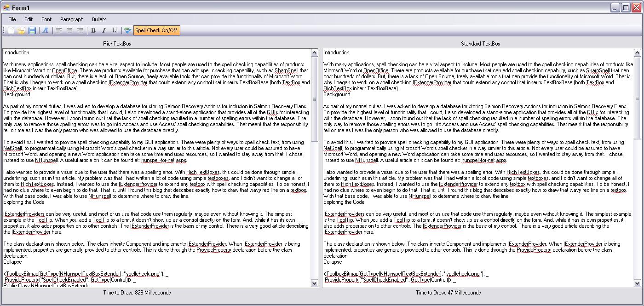Screen dimensions: 644x306
Task: Open the File menu
Action: click(x=12, y=19)
